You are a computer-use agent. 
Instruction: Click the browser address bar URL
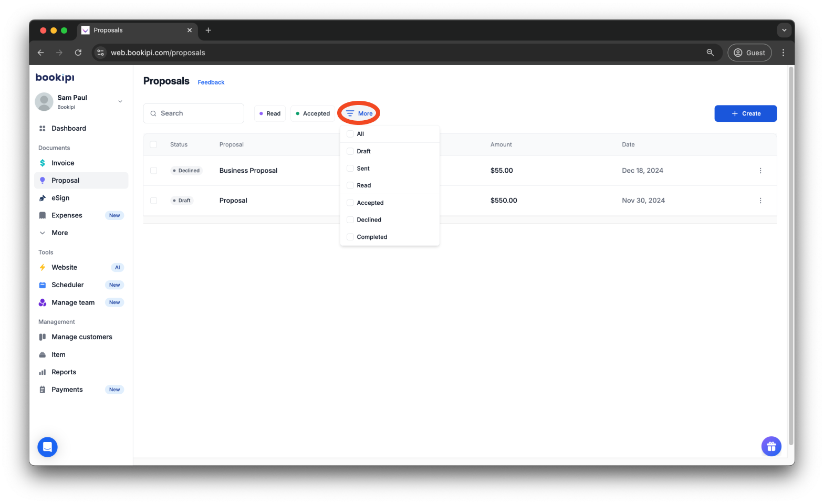(x=158, y=52)
